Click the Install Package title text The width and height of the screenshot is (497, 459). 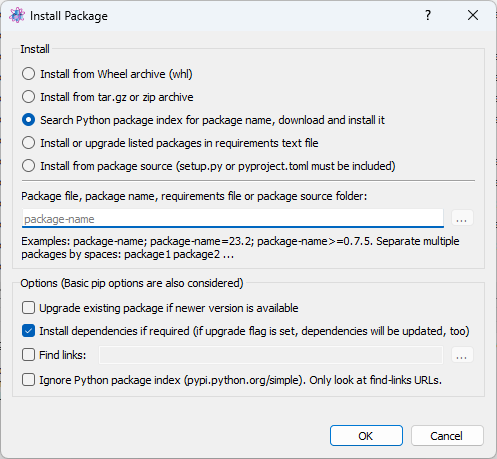click(69, 16)
